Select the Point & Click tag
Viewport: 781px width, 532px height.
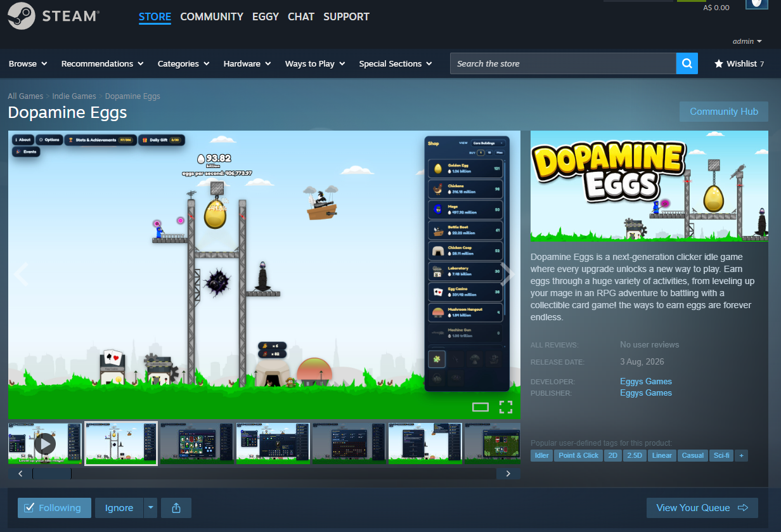click(579, 455)
